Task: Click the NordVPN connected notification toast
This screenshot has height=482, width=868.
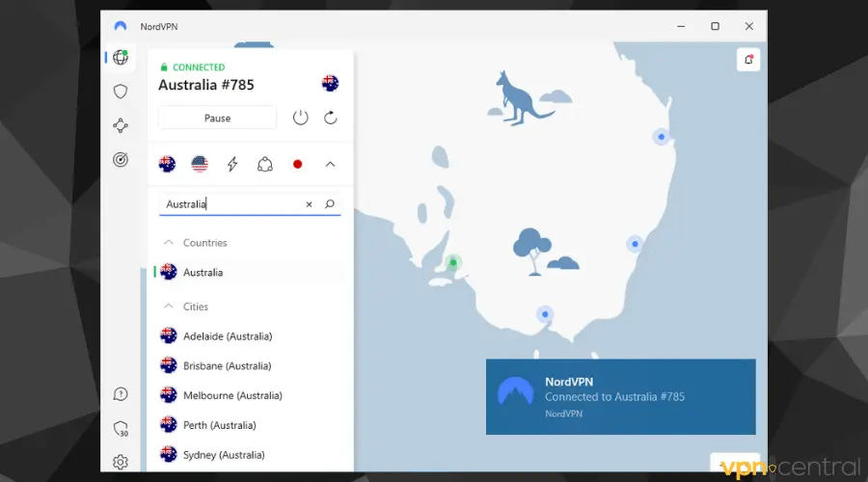Action: pyautogui.click(x=620, y=397)
